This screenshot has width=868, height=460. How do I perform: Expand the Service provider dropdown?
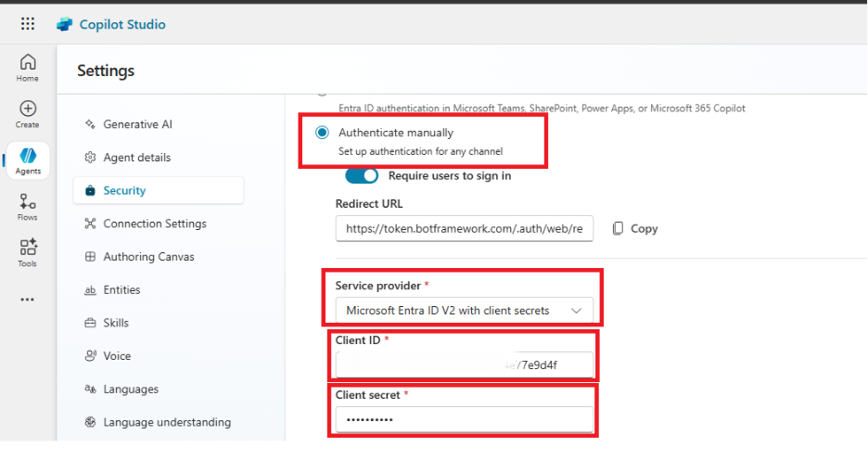pyautogui.click(x=464, y=311)
